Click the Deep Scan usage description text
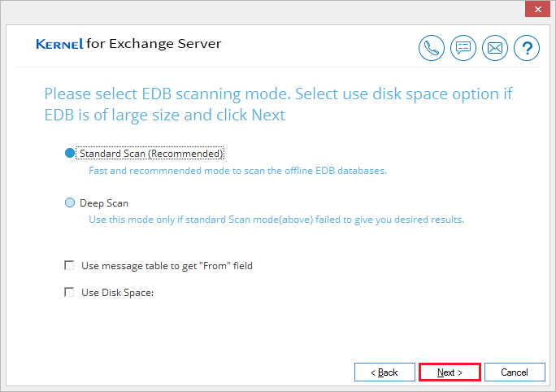 pyautogui.click(x=276, y=220)
